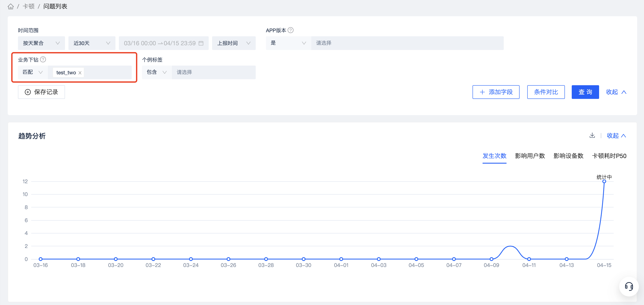This screenshot has height=305, width=644.
Task: Click the date range input field
Action: click(x=164, y=43)
